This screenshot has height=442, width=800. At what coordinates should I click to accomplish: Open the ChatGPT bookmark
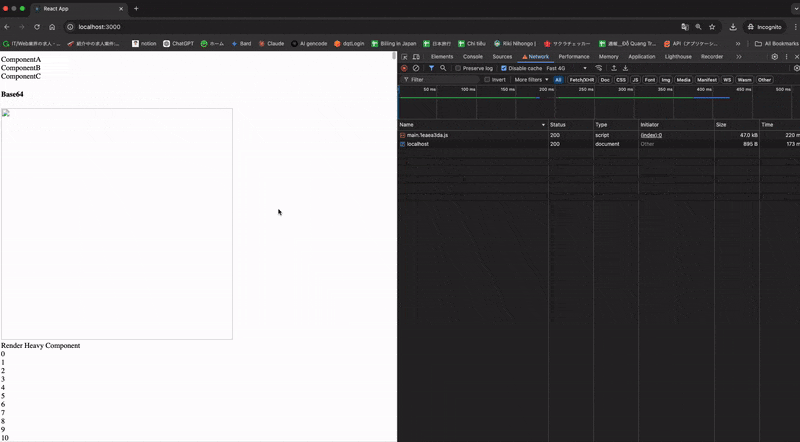point(179,44)
